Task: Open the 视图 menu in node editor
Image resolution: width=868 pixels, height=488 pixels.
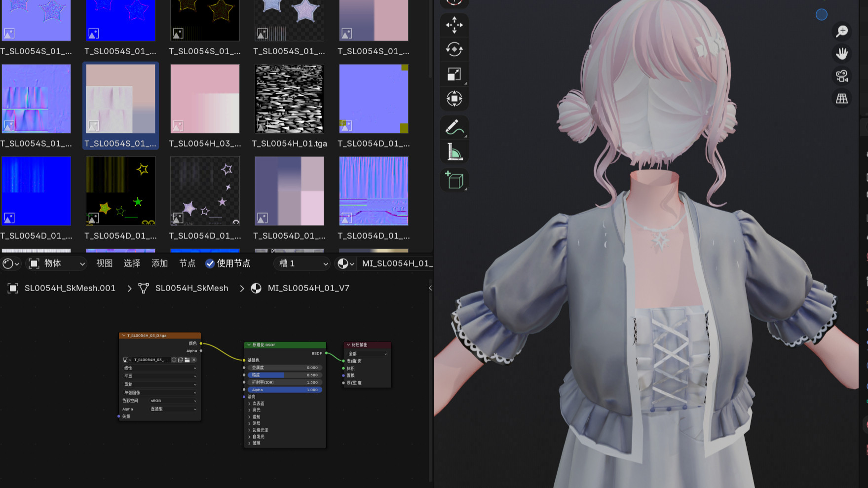Action: [104, 263]
